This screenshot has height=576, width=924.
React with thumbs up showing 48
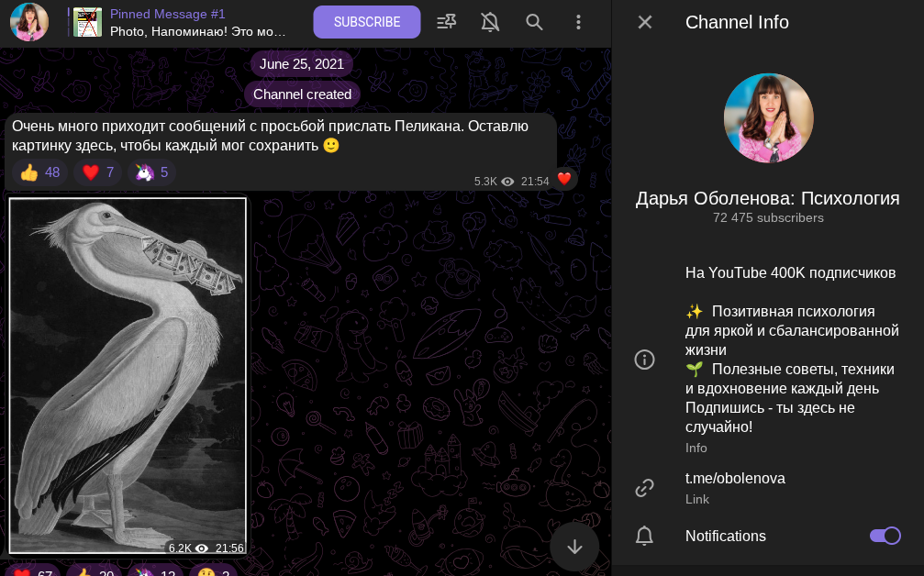(x=39, y=172)
